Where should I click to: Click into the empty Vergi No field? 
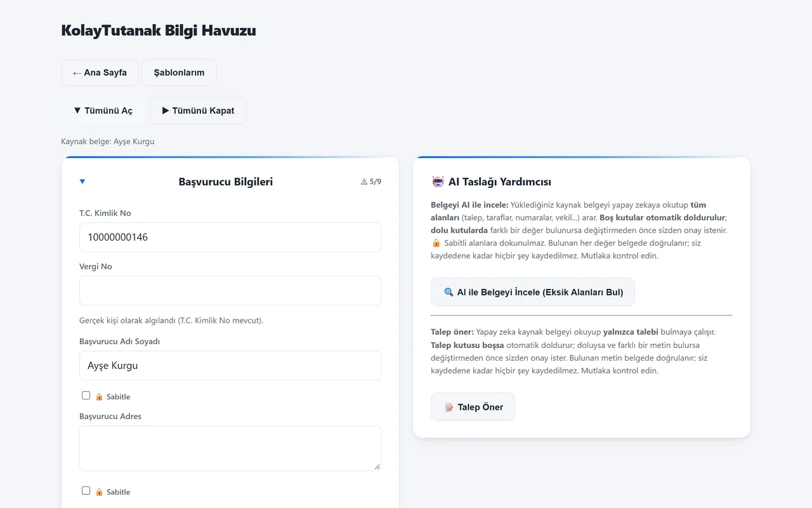point(230,290)
